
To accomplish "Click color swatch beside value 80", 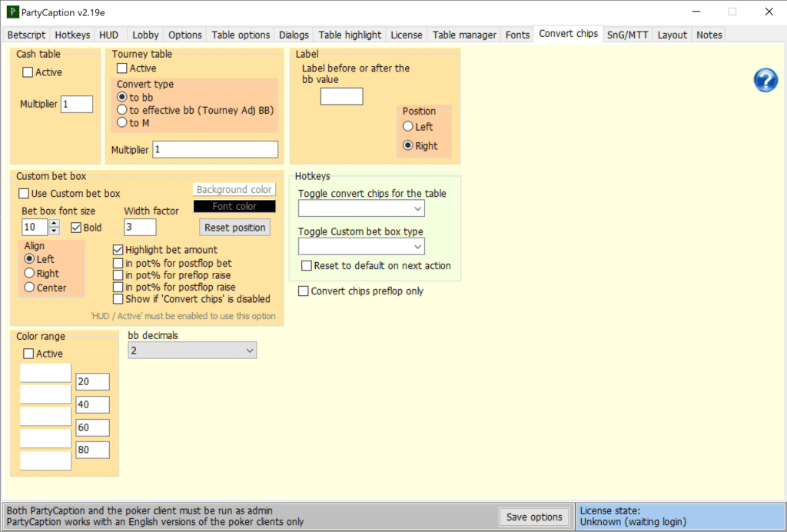I will coord(45,438).
